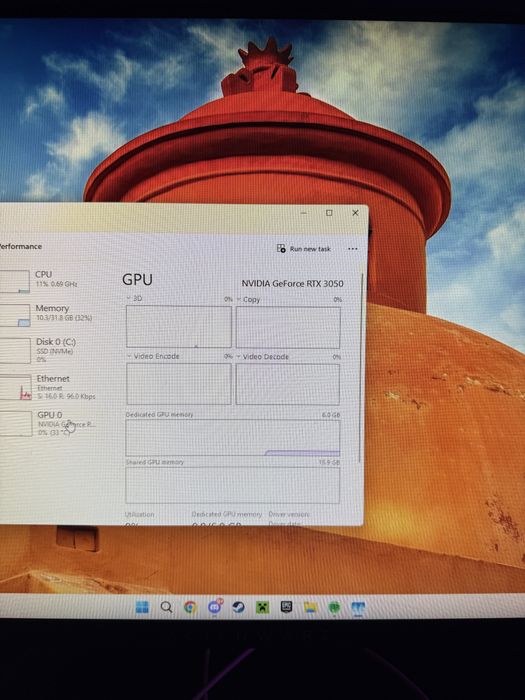Open the Video Decode engine dropdown
This screenshot has width=525, height=700.
[262, 357]
